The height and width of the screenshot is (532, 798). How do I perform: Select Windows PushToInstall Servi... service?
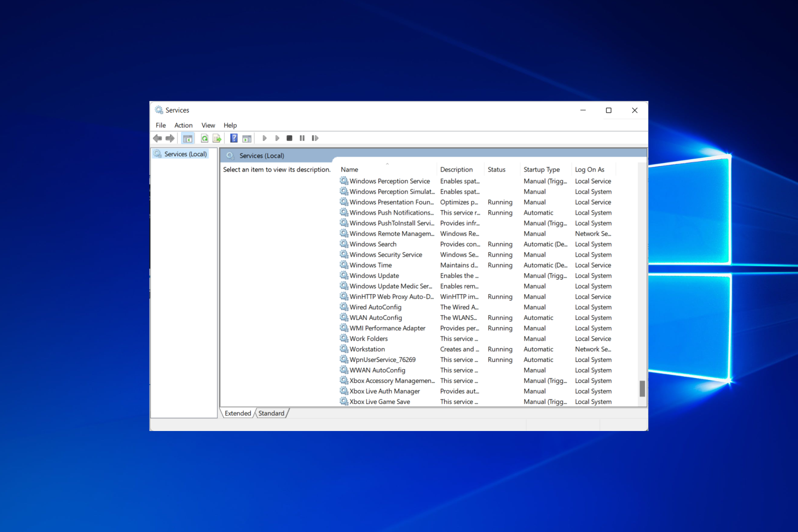(x=392, y=223)
